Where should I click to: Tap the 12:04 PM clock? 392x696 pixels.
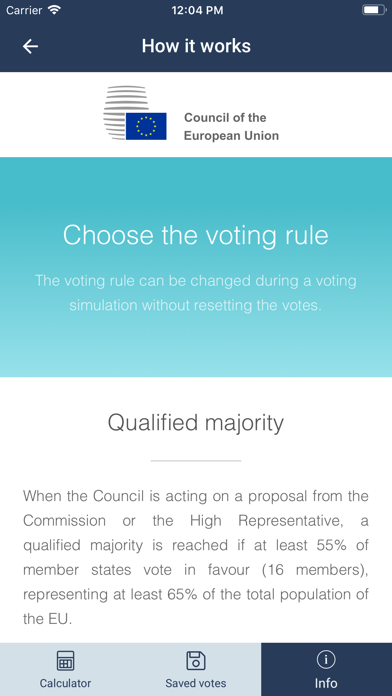tap(197, 10)
